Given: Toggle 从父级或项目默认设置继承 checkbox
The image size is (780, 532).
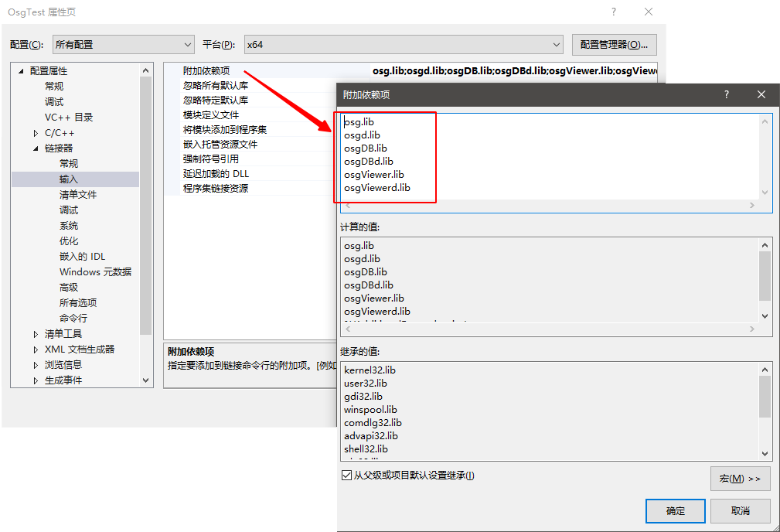Looking at the screenshot, I should point(346,476).
